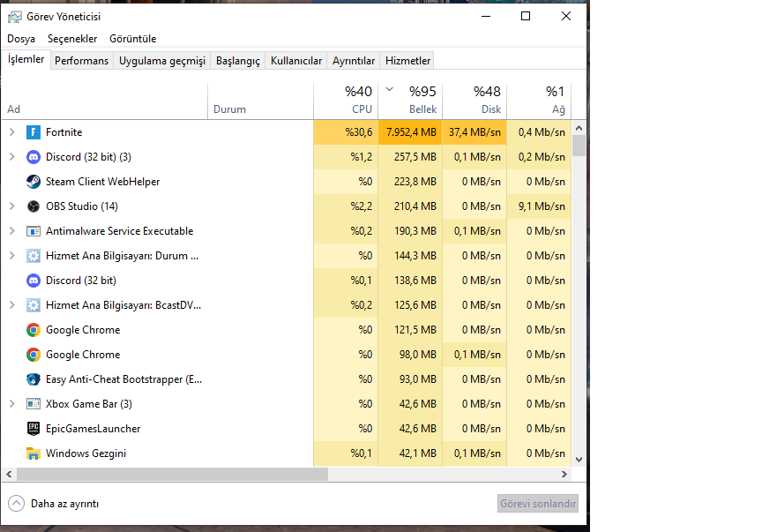
Task: Expand the Discord (32 bit) (3) group
Action: [12, 157]
